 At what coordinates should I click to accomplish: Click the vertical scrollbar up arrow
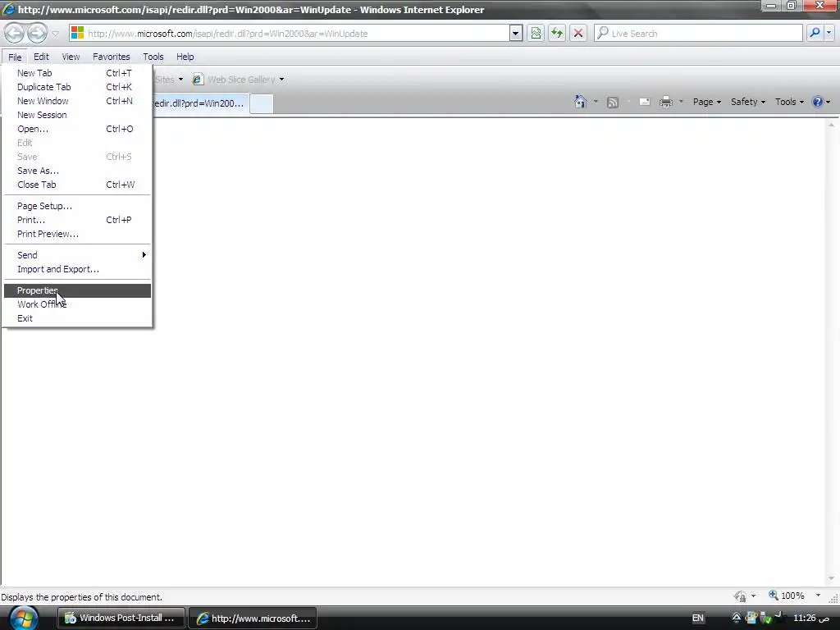(832, 125)
